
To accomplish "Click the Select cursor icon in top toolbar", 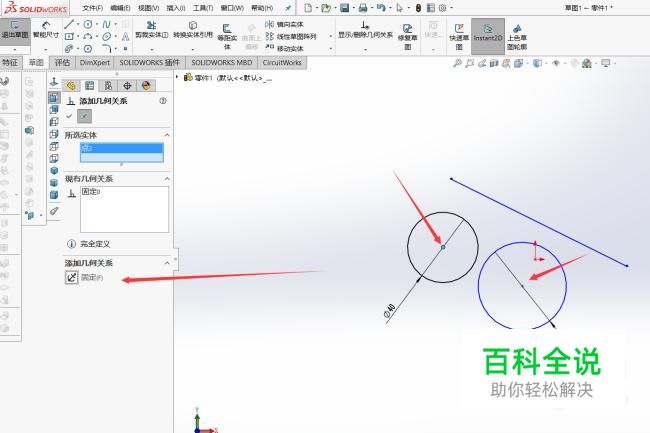I will [399, 7].
